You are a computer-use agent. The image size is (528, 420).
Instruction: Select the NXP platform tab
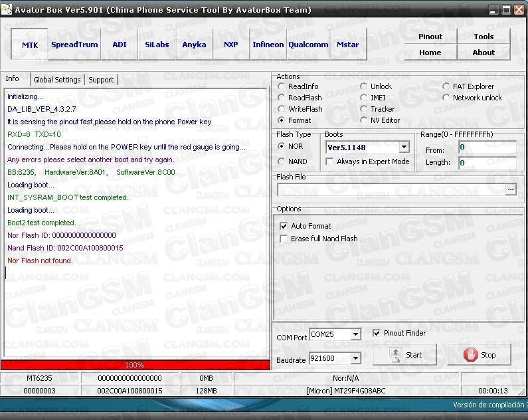230,45
